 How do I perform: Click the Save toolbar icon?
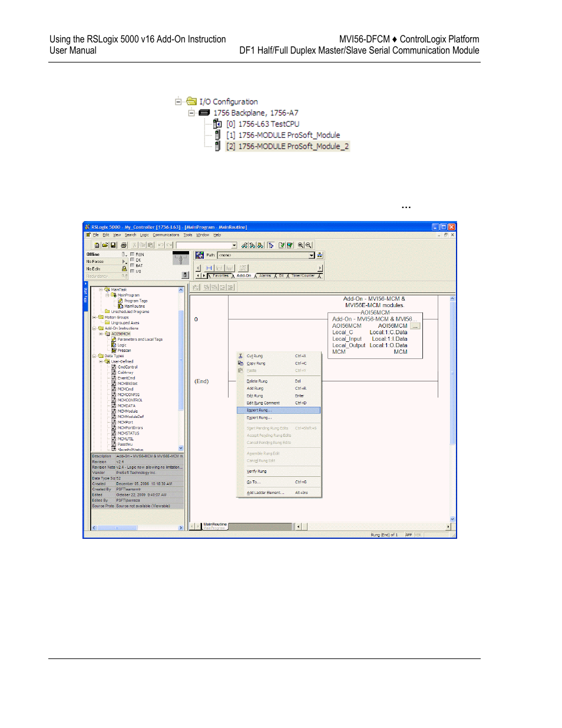click(113, 245)
